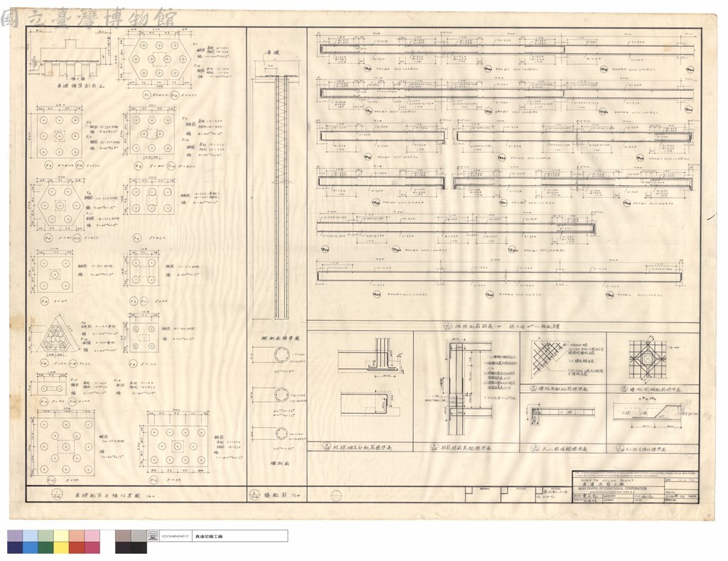
Task: Click the Wah Chang International Corporation title block
Action: [x=636, y=486]
